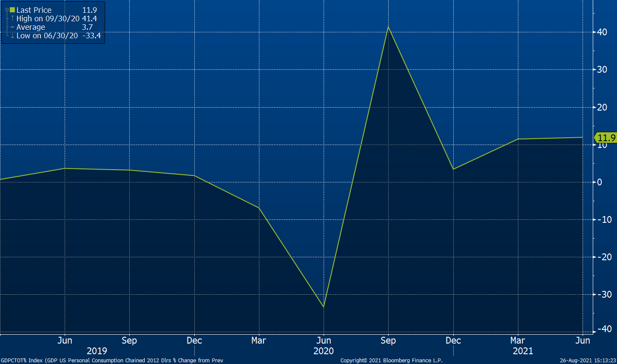Screen dimensions: 617x364
Task: Click the 26-Aug-2021 15:13:23 timestamp
Action: (x=589, y=361)
